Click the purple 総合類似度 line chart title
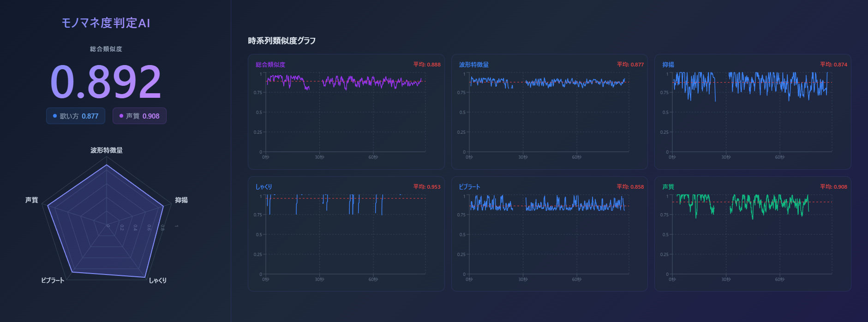The image size is (868, 322). pos(270,65)
